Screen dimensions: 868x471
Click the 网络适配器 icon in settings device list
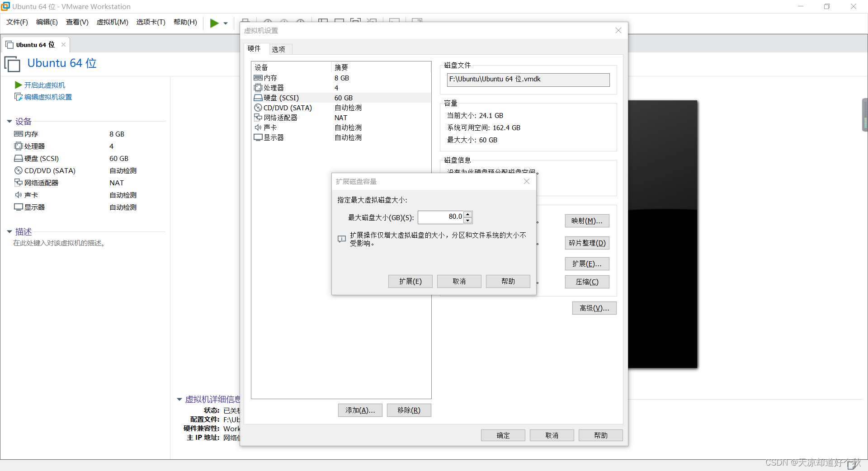258,118
